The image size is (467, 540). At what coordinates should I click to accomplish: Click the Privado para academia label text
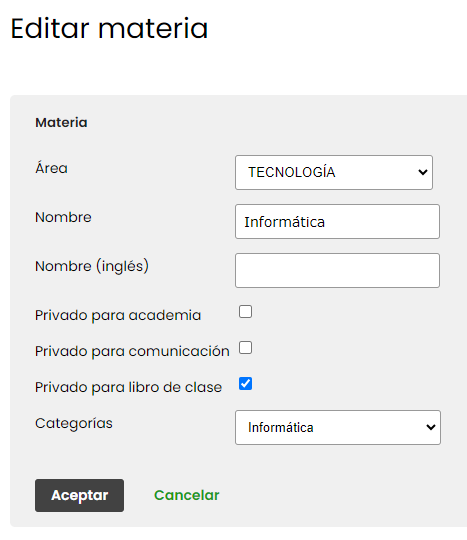[118, 315]
